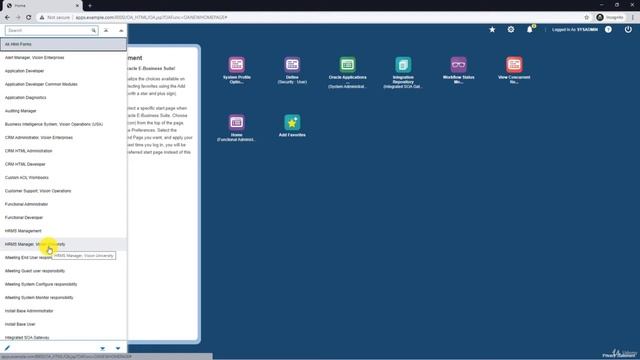Open the Incognito profile indicator
The width and height of the screenshot is (640, 360).
click(610, 18)
